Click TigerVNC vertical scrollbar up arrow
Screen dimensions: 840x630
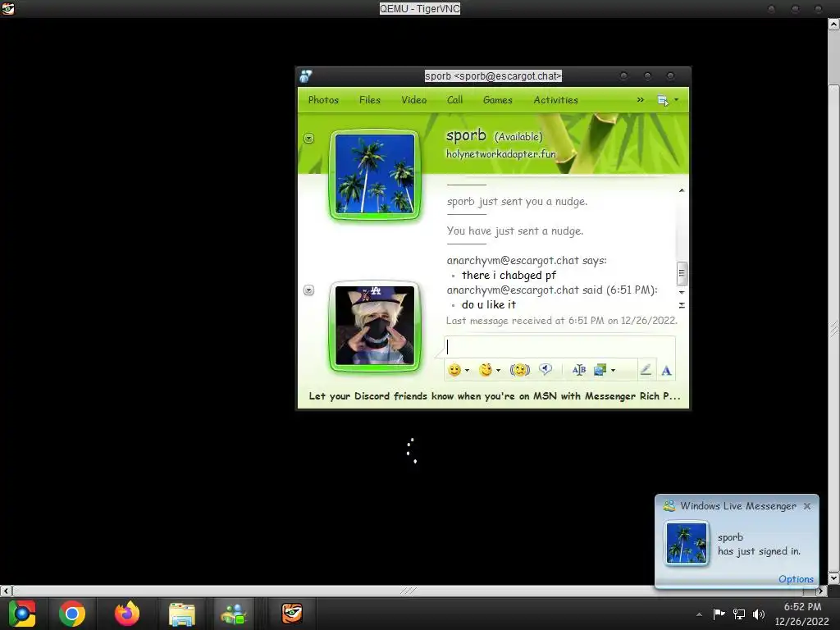[833, 25]
